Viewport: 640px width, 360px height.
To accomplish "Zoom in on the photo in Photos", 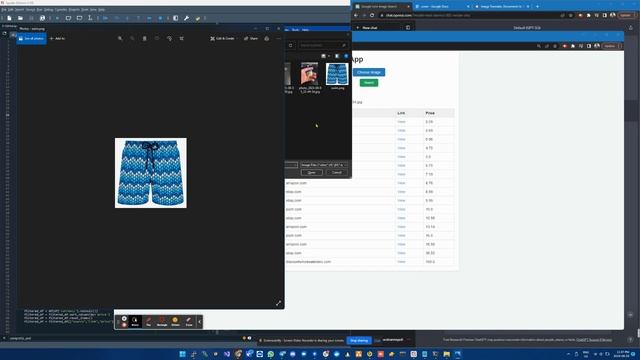I will click(120, 38).
